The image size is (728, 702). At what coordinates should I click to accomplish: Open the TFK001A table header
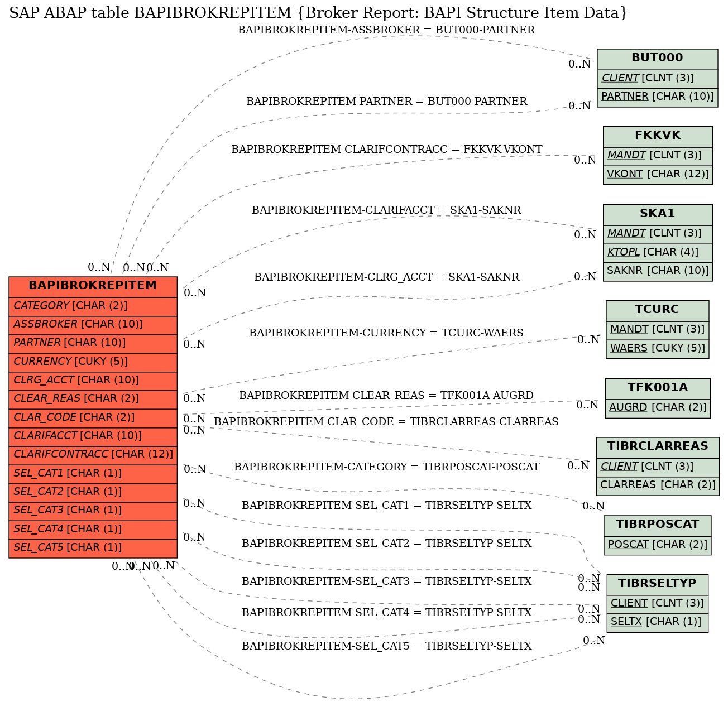(658, 388)
